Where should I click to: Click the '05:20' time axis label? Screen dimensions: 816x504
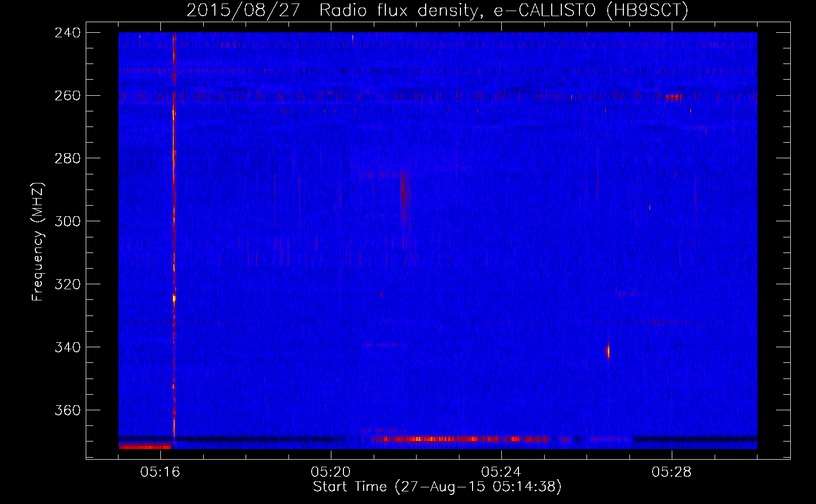click(x=331, y=472)
